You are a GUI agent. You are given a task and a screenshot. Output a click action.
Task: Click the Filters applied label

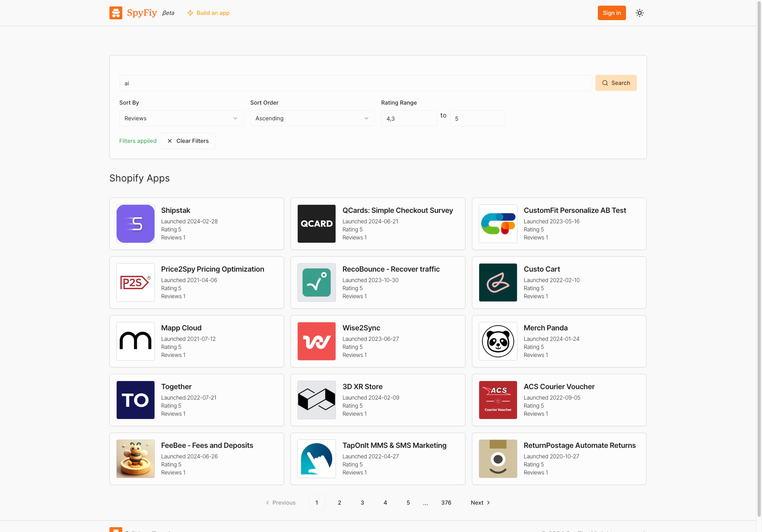coord(138,141)
